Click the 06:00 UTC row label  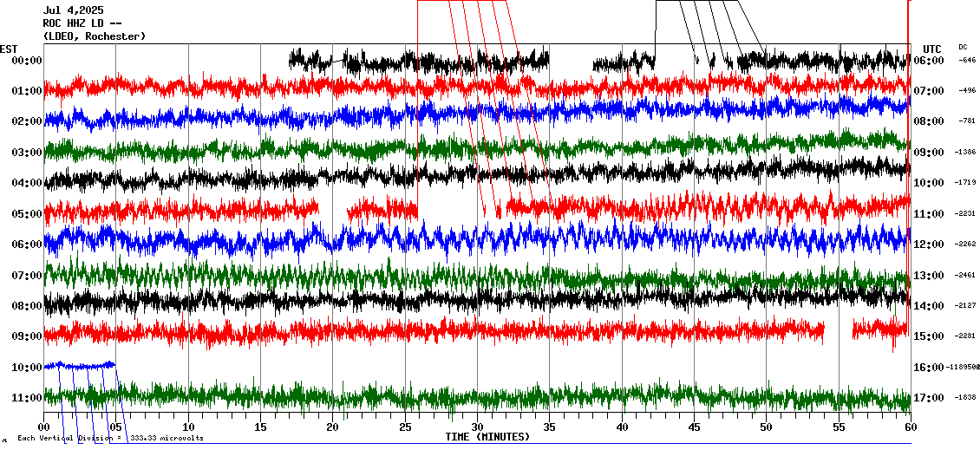pyautogui.click(x=929, y=61)
